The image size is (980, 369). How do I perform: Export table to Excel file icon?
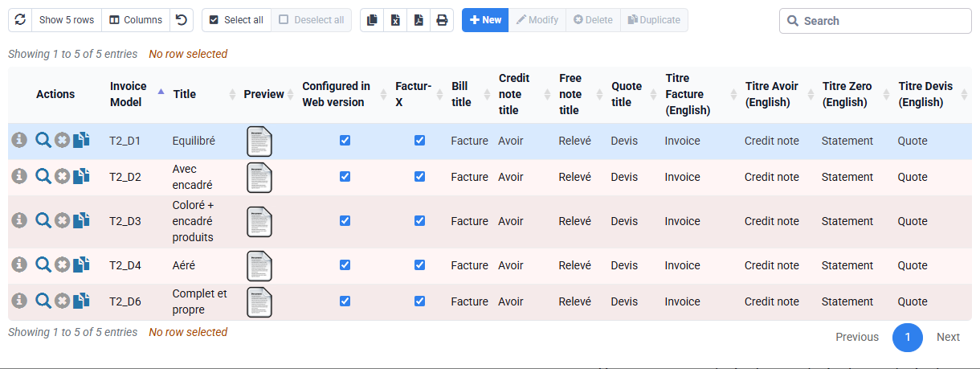point(395,20)
